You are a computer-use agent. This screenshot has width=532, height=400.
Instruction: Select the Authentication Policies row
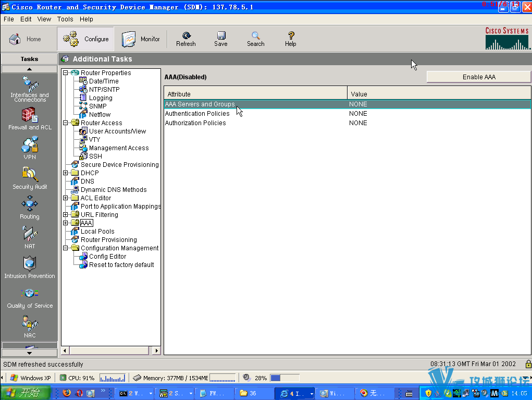(x=348, y=113)
